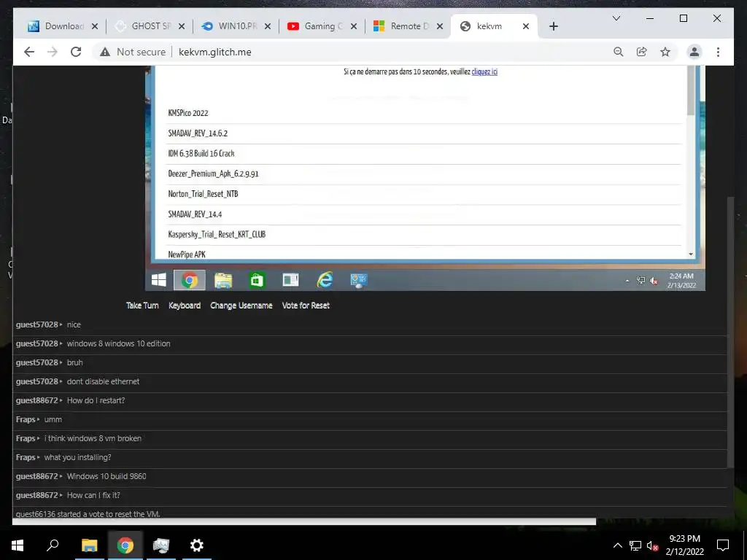Close the GHOST SP tab
The image size is (747, 560).
click(x=182, y=26)
